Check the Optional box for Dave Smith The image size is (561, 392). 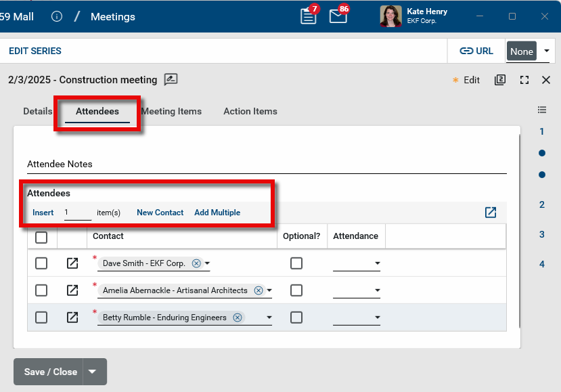coord(296,263)
